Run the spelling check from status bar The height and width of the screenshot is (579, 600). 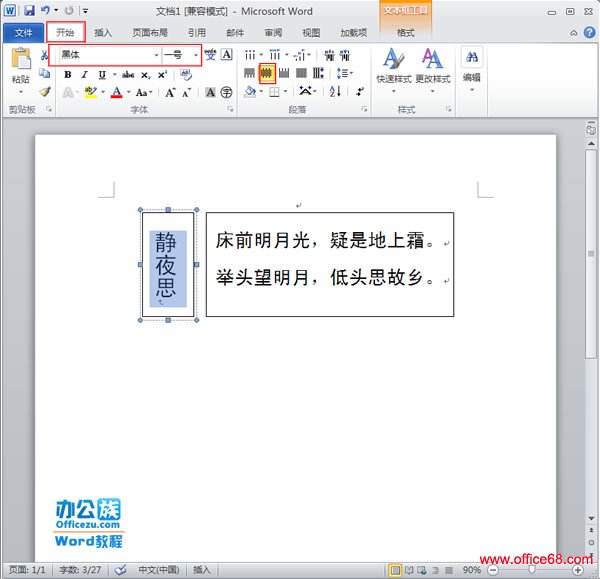point(121,570)
